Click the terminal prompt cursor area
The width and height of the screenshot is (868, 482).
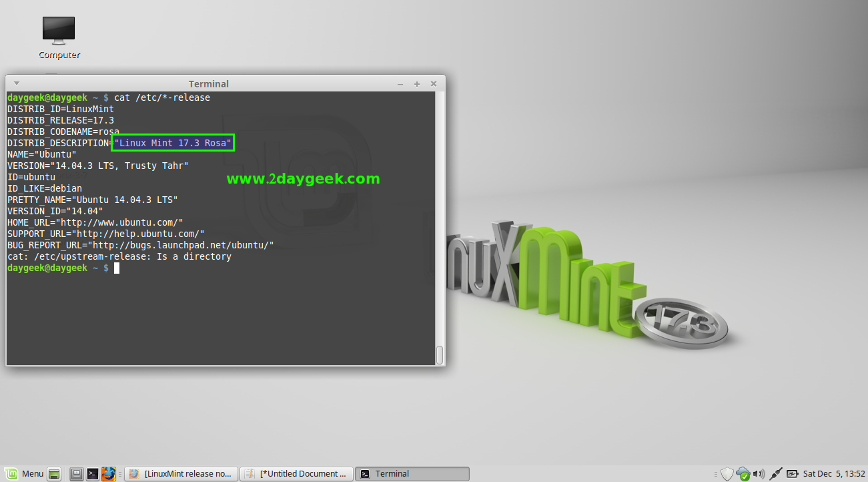coord(116,268)
